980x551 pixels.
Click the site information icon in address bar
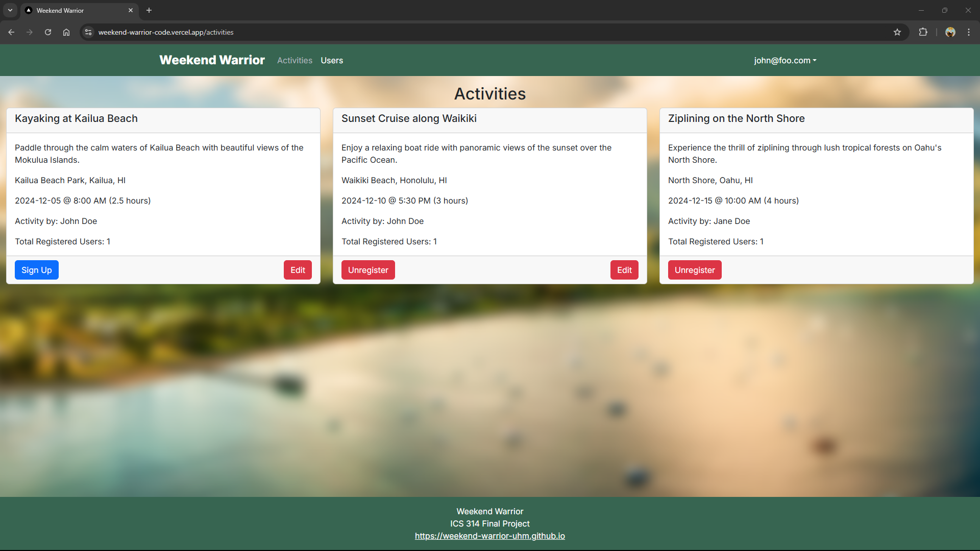[88, 32]
